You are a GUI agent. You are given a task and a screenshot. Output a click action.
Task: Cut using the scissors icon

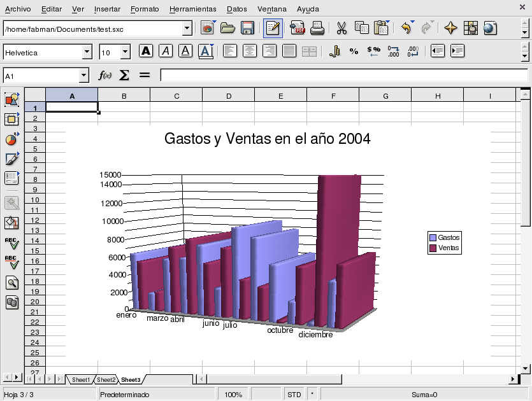coord(341,28)
